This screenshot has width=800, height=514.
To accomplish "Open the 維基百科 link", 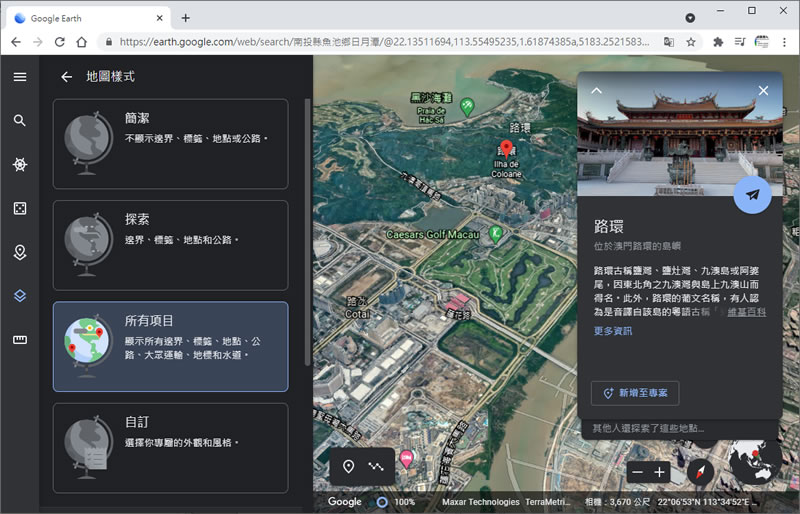I will pos(746,312).
